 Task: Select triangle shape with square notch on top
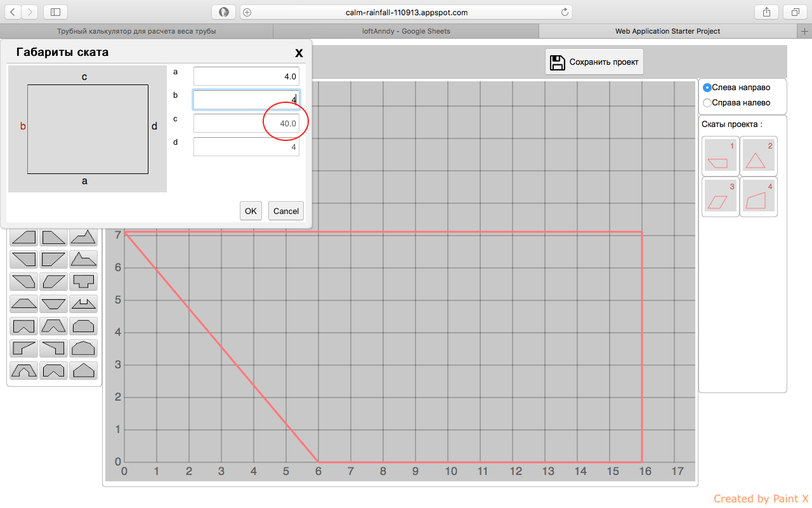coord(83,304)
